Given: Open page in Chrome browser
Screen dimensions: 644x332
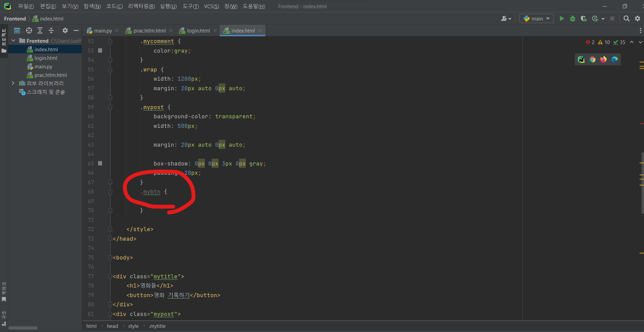Looking at the screenshot, I should click(x=592, y=59).
